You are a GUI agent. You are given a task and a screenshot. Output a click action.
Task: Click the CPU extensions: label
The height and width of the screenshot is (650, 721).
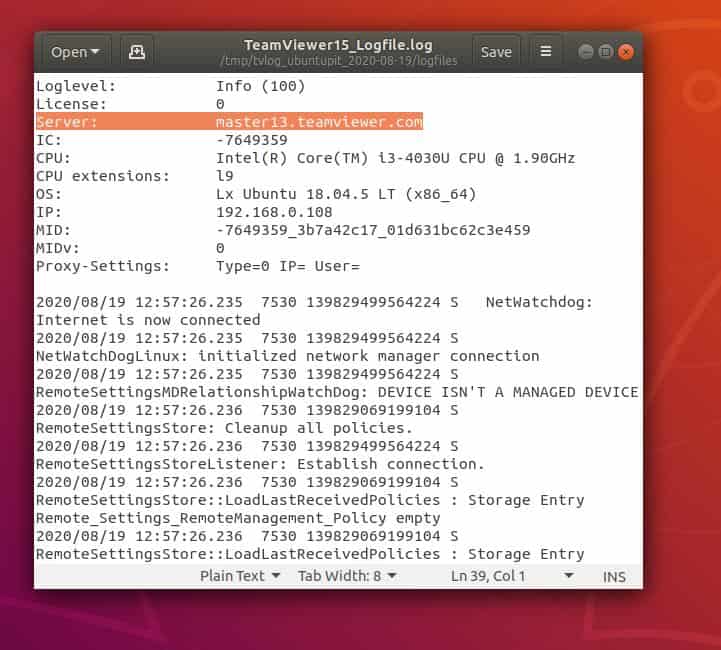pos(103,176)
